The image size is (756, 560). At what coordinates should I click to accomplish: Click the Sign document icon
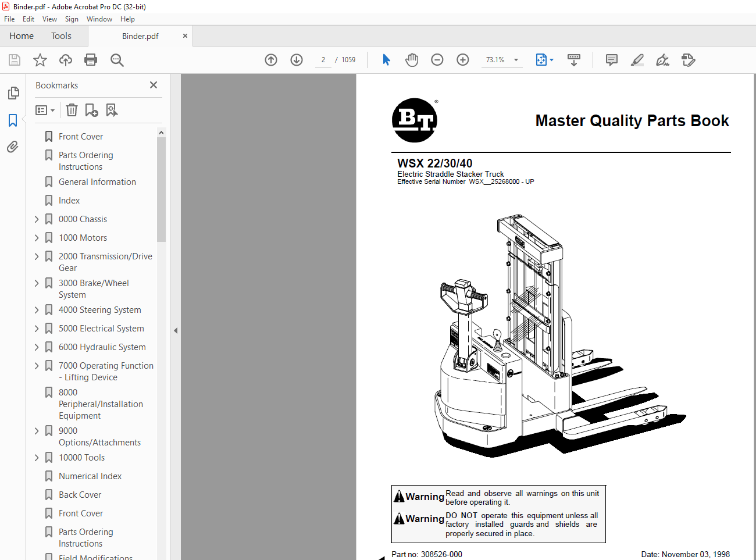[662, 60]
